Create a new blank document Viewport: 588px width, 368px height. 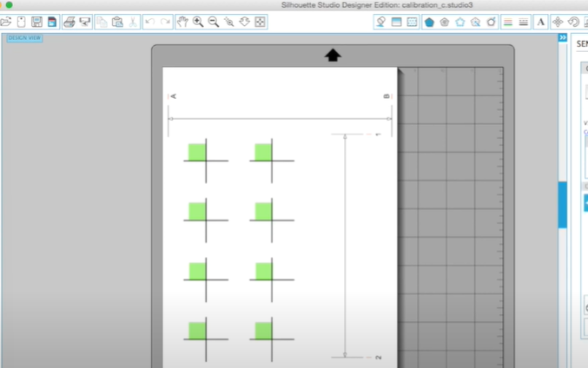point(21,22)
